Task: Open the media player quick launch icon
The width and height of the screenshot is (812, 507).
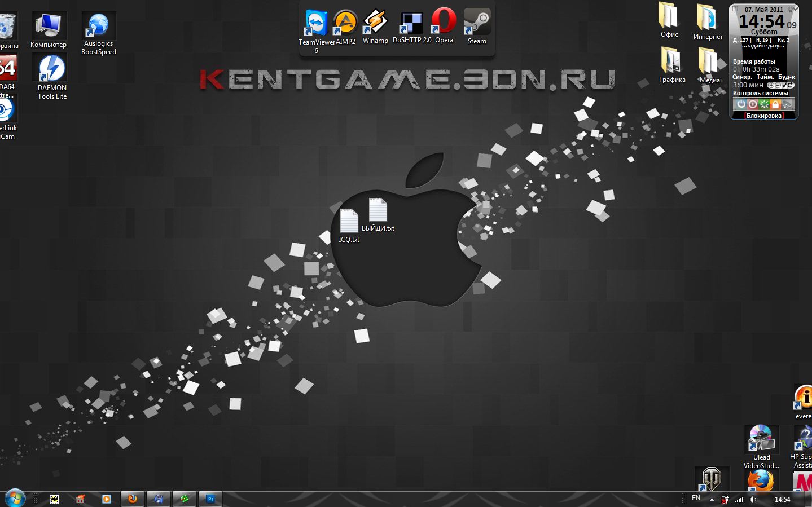Action: tap(106, 499)
